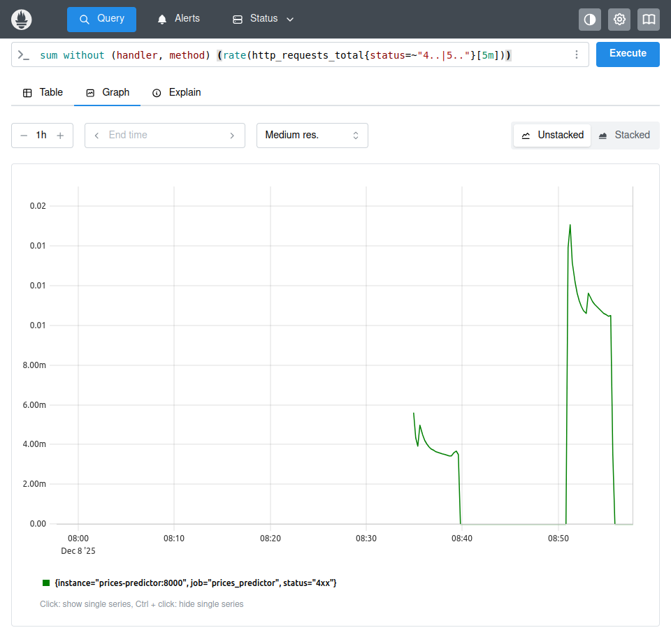
Task: Open the documentation book icon
Action: tap(649, 20)
